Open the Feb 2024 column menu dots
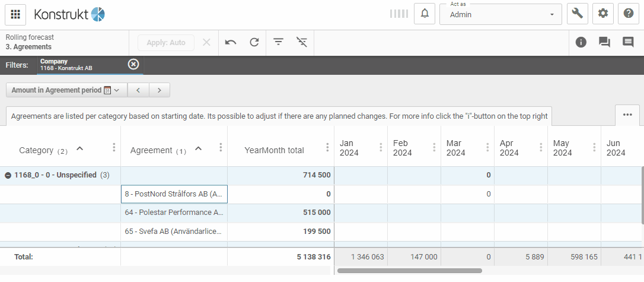644x282 pixels. point(434,147)
